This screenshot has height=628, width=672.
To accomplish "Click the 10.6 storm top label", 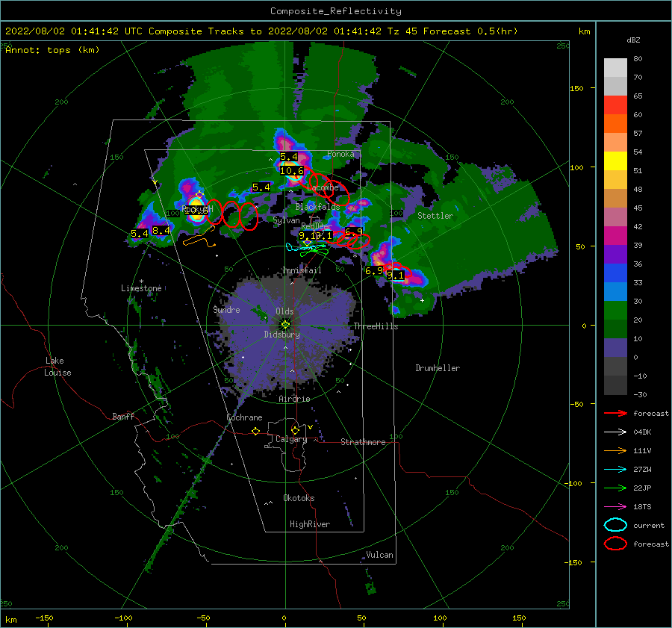I will pyautogui.click(x=291, y=170).
